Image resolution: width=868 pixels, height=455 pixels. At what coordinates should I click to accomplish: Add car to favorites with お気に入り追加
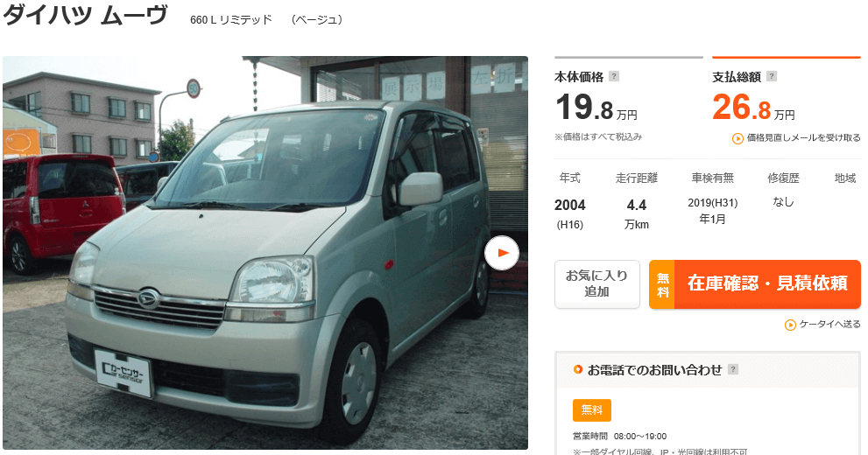tap(596, 283)
